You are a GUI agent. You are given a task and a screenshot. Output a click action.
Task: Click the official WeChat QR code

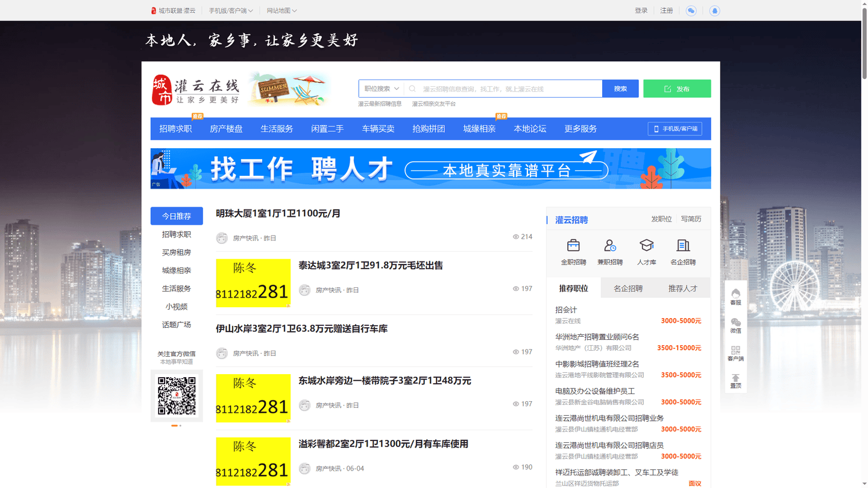click(x=177, y=396)
